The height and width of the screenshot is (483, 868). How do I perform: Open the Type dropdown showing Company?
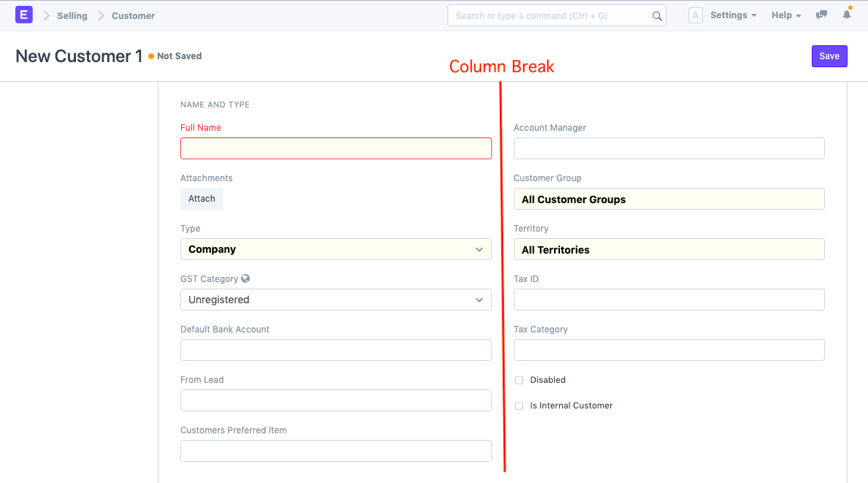point(336,249)
